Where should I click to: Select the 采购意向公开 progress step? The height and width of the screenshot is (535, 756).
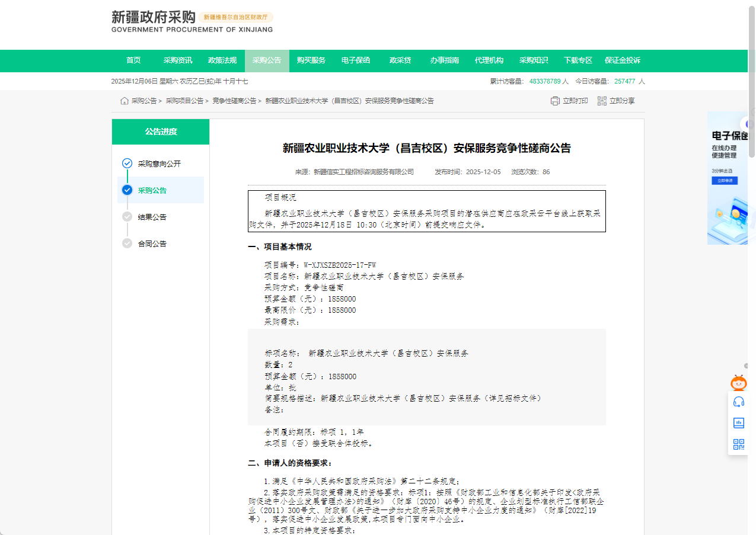[x=159, y=164]
